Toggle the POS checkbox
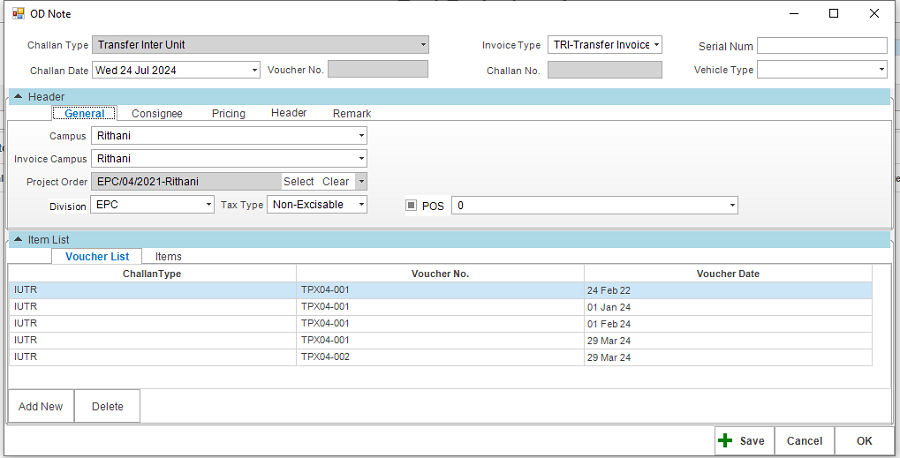Viewport: 900px width, 458px height. (x=411, y=205)
